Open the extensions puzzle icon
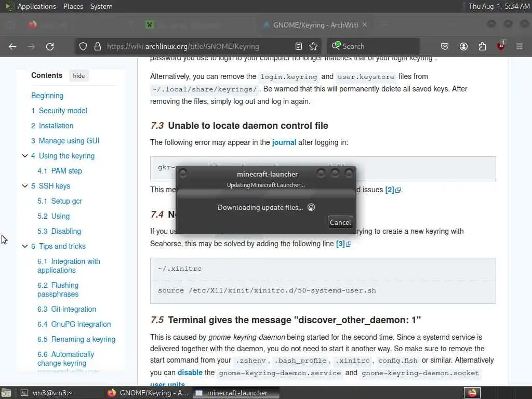Viewport: 532px width, 399px height. [482, 46]
